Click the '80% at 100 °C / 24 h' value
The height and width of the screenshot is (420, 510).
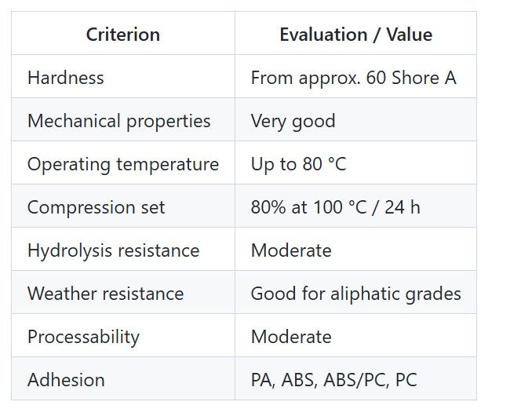click(335, 207)
